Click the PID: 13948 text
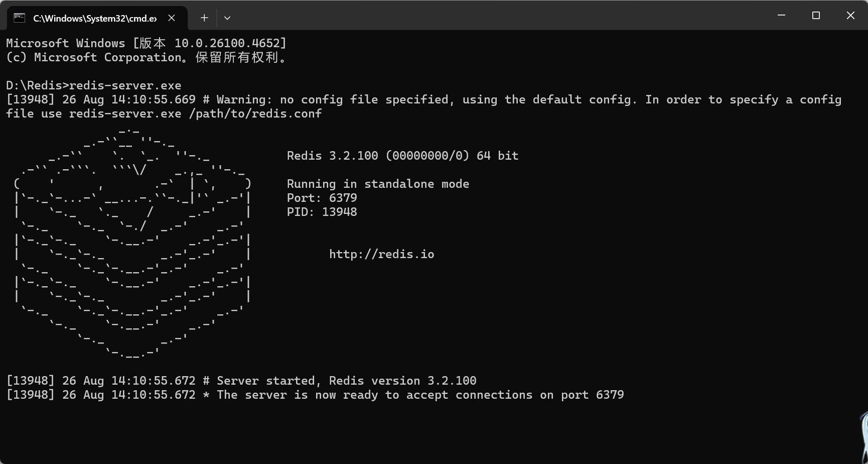 [322, 212]
